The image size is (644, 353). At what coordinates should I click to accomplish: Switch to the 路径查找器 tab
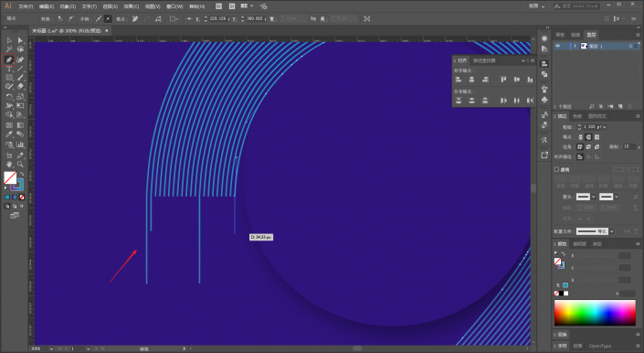coord(484,60)
